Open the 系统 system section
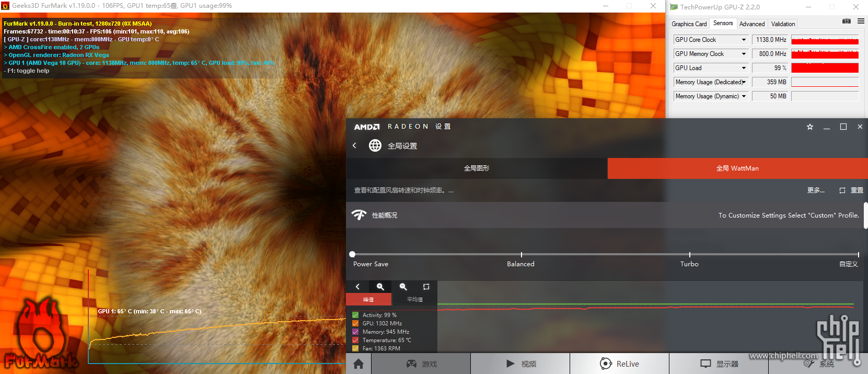 (818, 364)
